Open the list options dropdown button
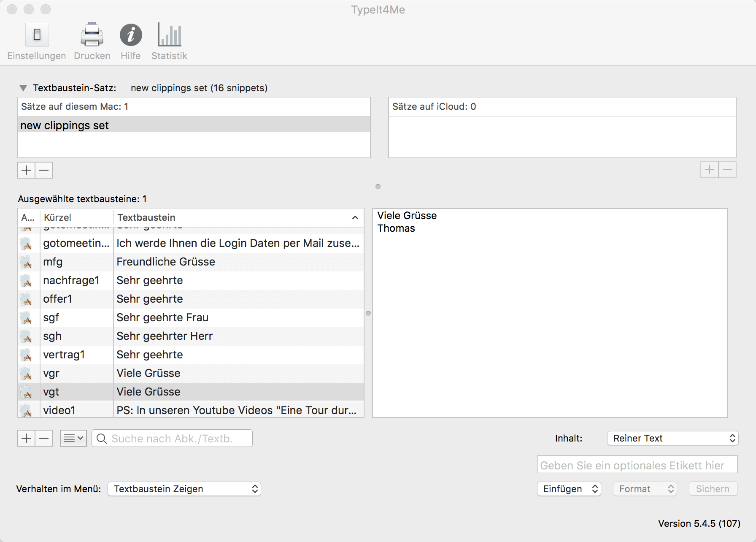Viewport: 756px width, 542px height. point(73,438)
